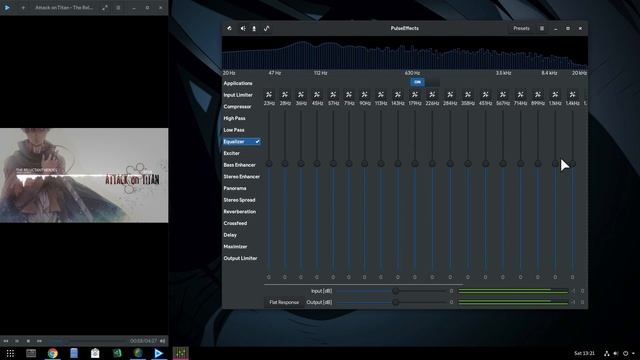The image size is (640, 360).
Task: Select Stereo Enhancer in the effects list
Action: pyautogui.click(x=242, y=177)
